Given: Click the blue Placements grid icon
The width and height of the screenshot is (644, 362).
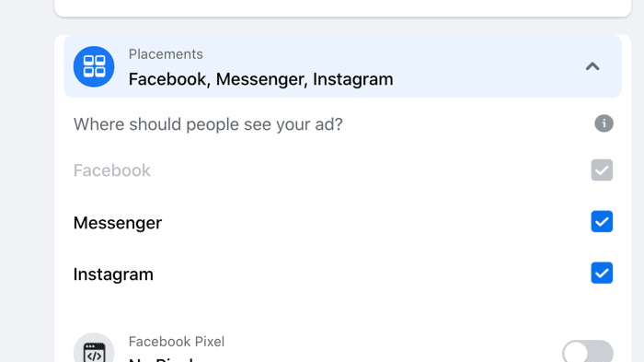Looking at the screenshot, I should pyautogui.click(x=94, y=66).
